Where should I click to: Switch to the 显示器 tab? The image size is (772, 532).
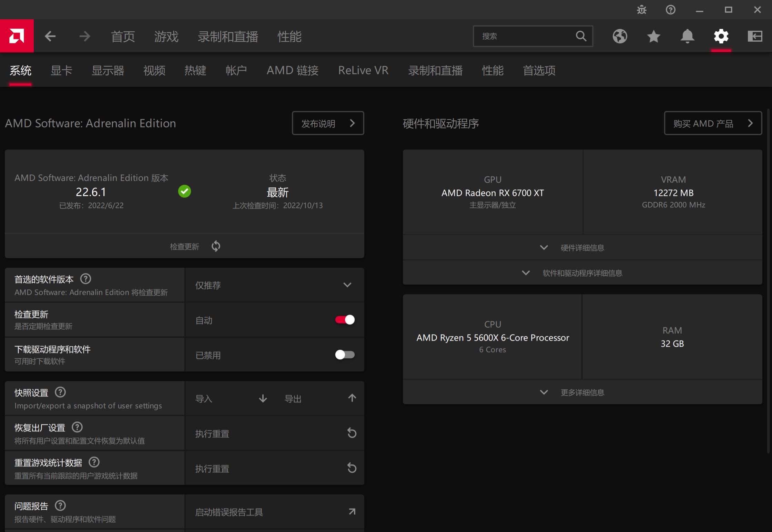click(x=108, y=70)
